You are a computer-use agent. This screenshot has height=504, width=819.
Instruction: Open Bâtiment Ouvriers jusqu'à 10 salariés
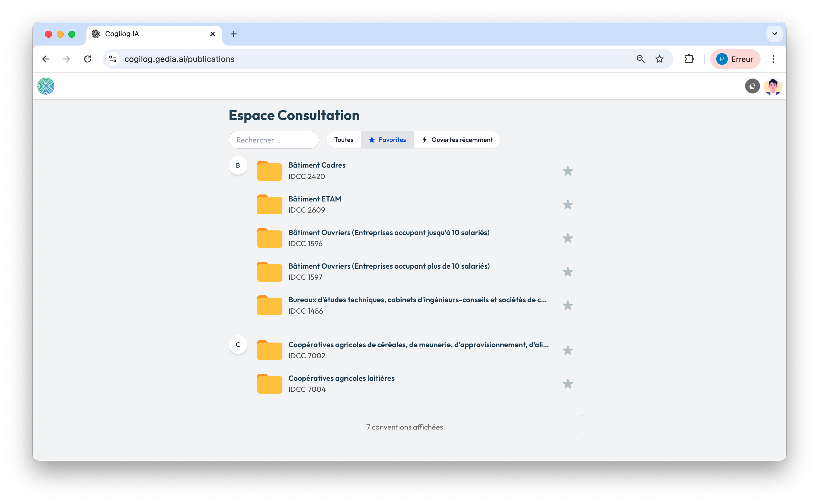[x=389, y=233]
